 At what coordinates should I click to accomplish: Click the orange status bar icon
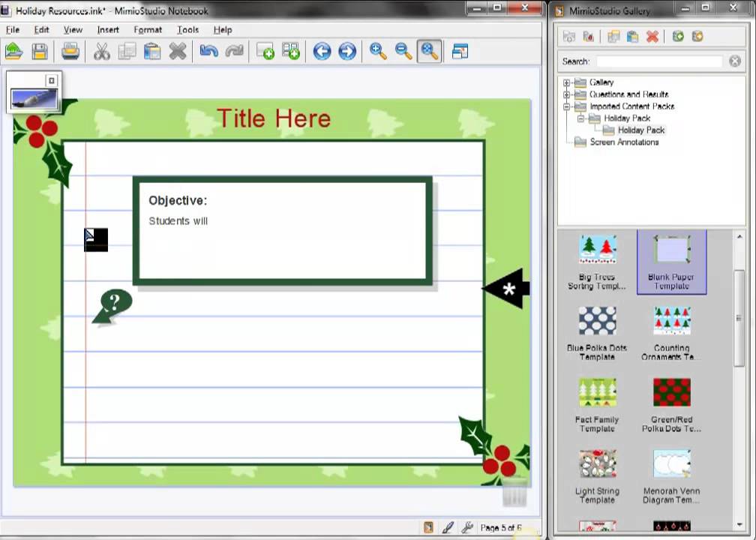coord(428,527)
